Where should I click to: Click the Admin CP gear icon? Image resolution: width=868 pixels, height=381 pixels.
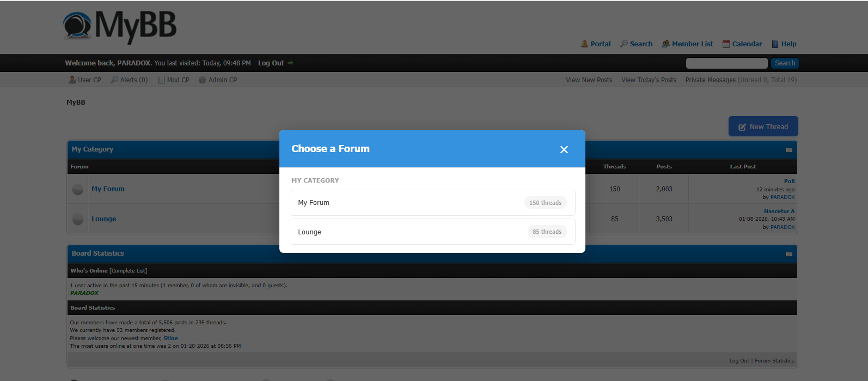[x=202, y=80]
